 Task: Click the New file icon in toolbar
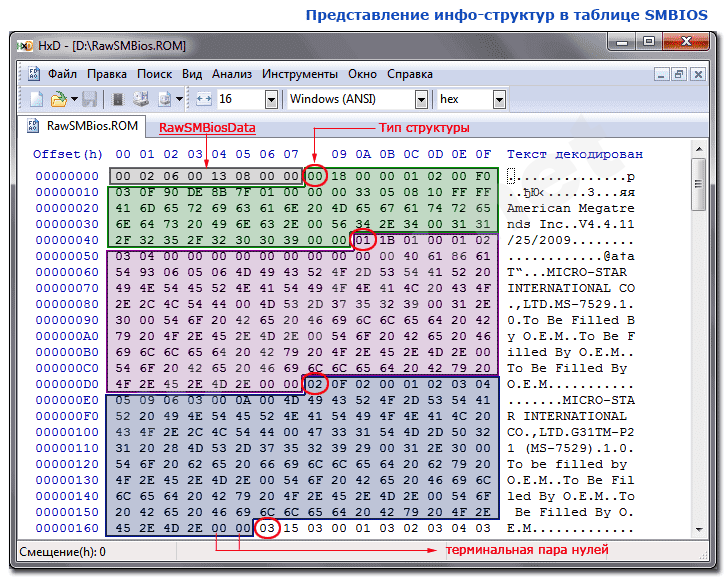click(x=36, y=99)
